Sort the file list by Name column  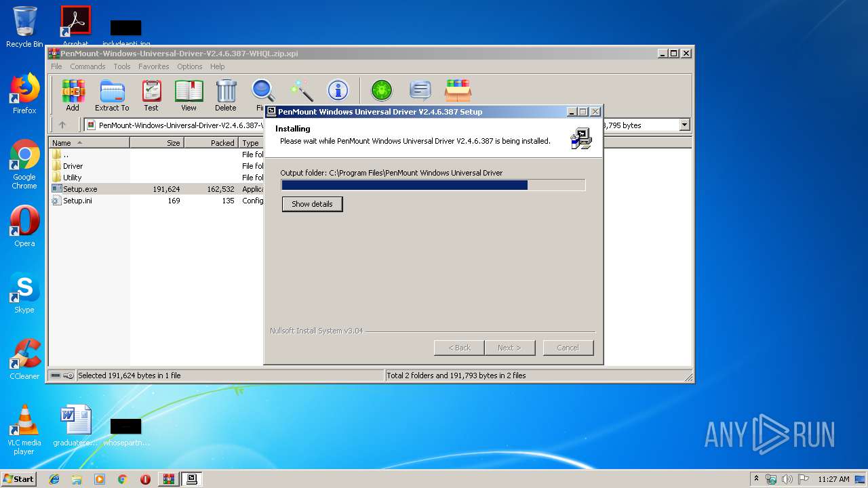coord(89,143)
